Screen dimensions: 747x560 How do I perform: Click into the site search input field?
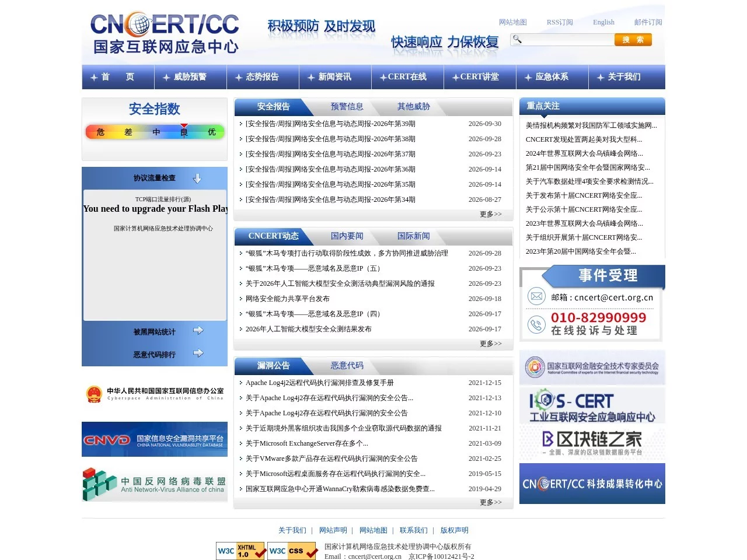(x=568, y=40)
